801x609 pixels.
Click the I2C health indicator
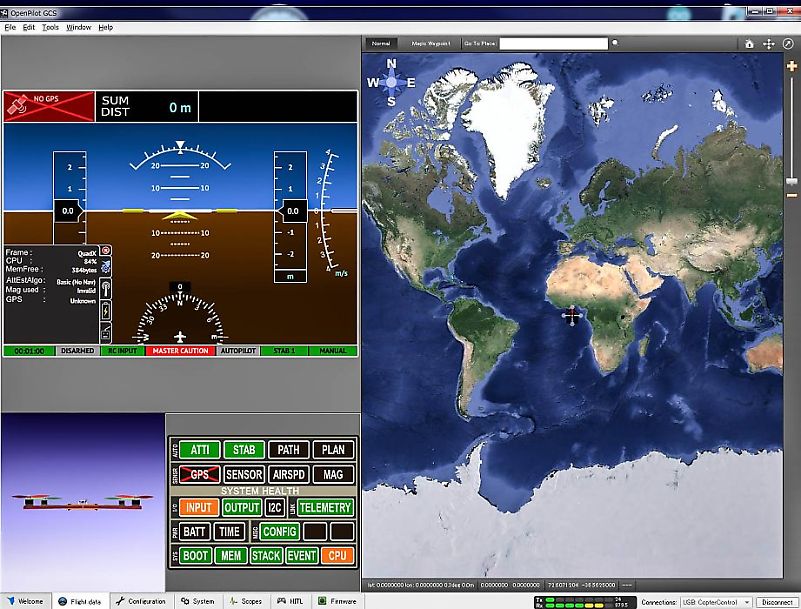click(275, 507)
